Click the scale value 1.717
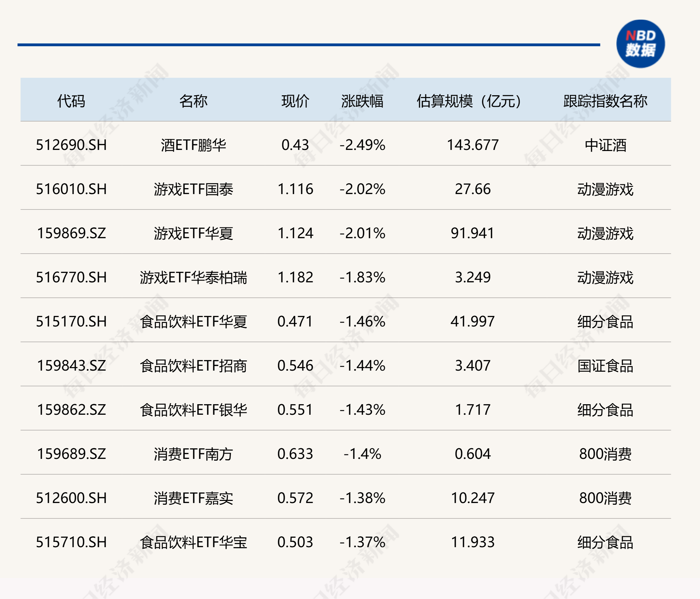The height and width of the screenshot is (599, 700). pos(473,410)
